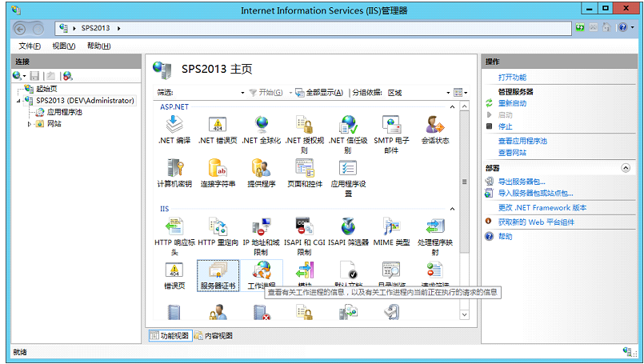Expand the 网站 tree node
Image resolution: width=644 pixels, height=364 pixels.
[x=29, y=124]
